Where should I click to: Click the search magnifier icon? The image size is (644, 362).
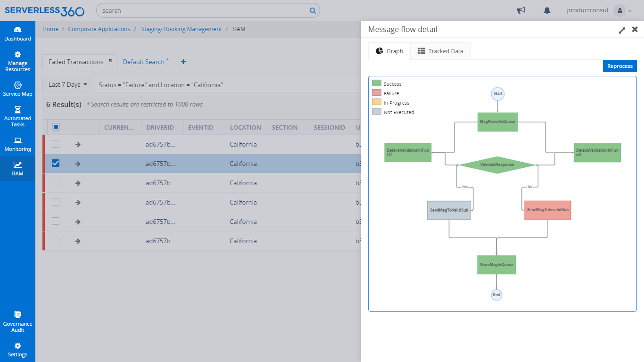[313, 10]
